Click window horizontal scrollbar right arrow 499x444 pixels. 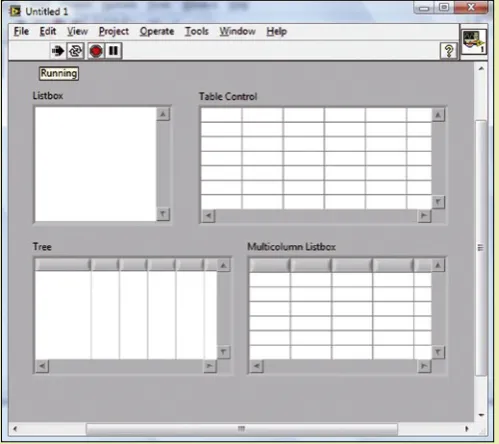[467, 429]
